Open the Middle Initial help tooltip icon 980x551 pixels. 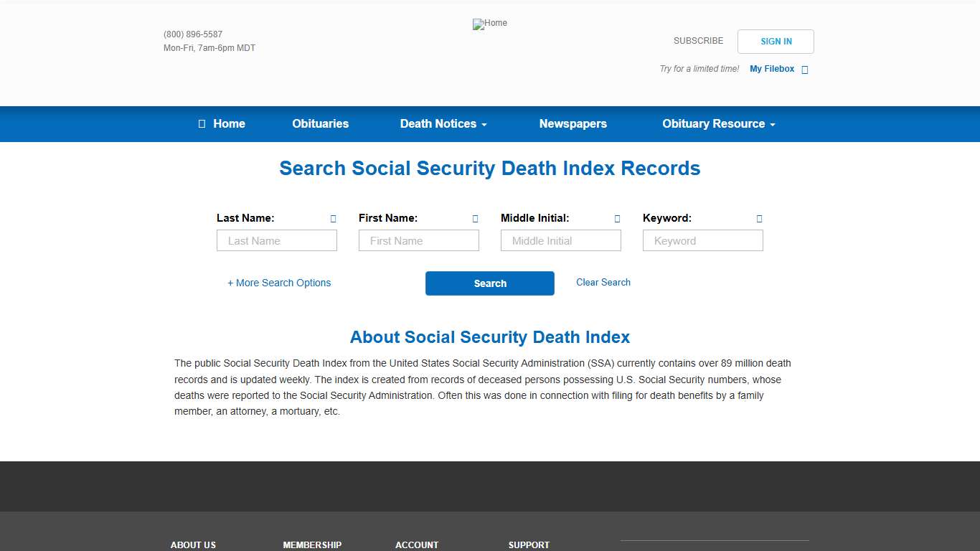pos(616,218)
